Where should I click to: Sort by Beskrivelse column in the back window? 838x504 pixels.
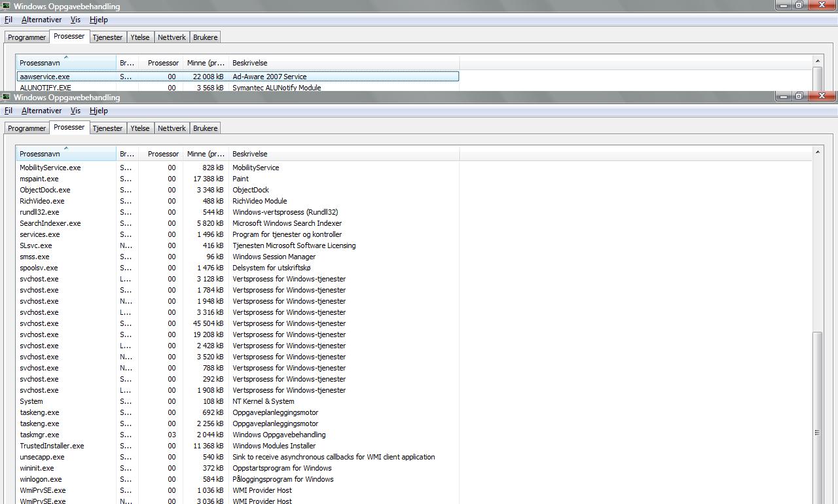click(344, 63)
